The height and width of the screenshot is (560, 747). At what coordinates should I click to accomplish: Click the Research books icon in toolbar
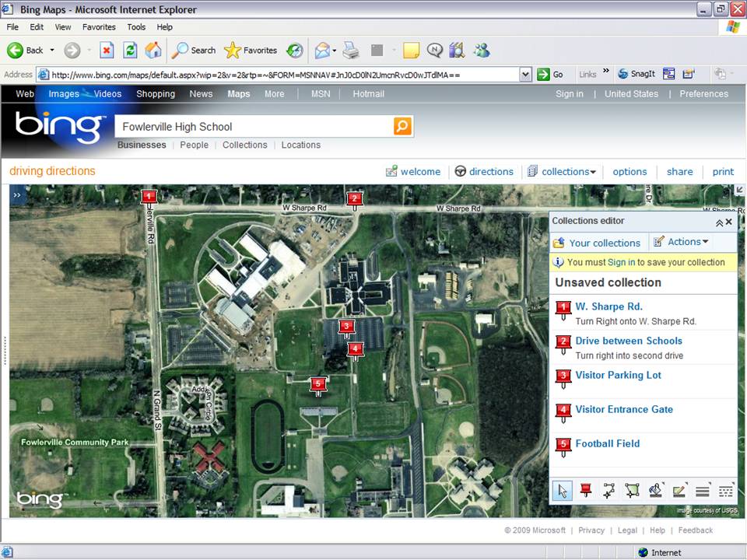tap(457, 50)
